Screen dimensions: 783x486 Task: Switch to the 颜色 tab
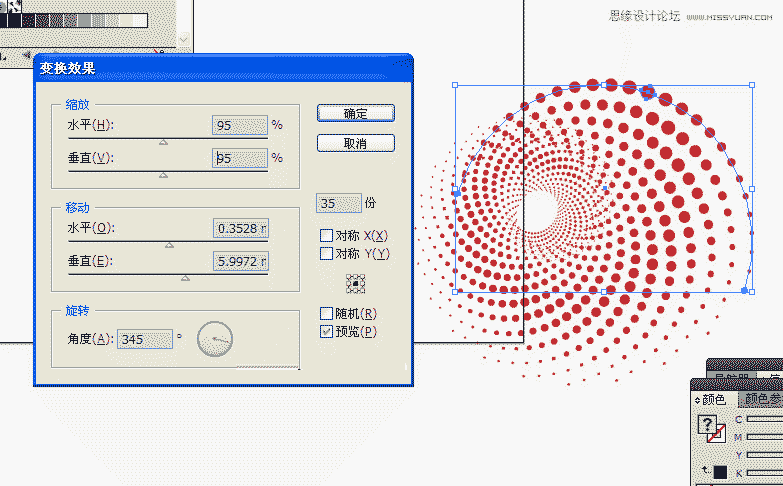(x=714, y=400)
